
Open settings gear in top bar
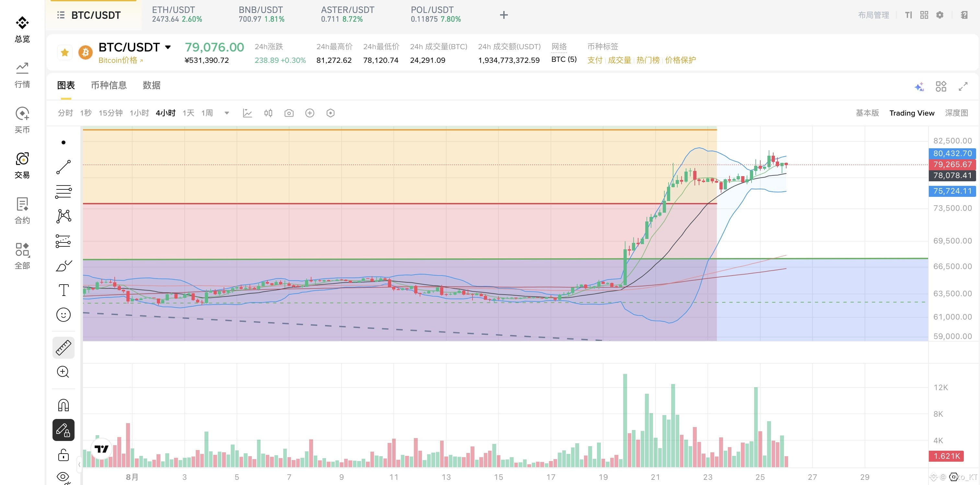(940, 15)
